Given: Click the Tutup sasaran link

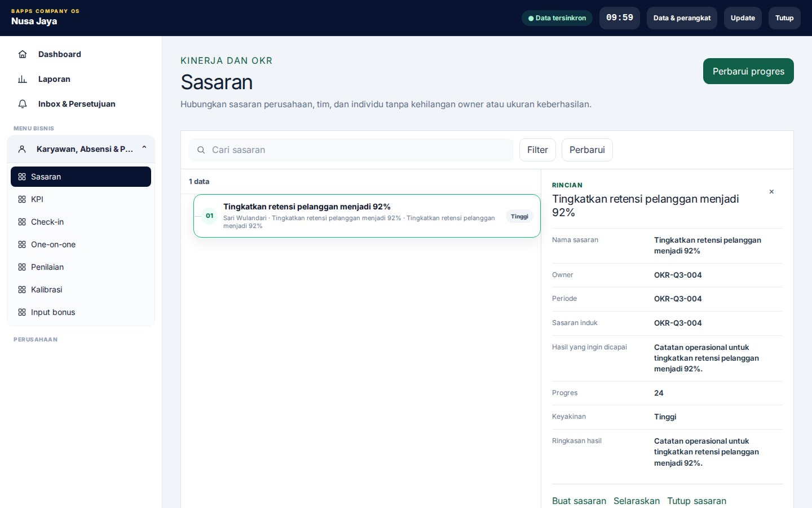Looking at the screenshot, I should pos(696,501).
